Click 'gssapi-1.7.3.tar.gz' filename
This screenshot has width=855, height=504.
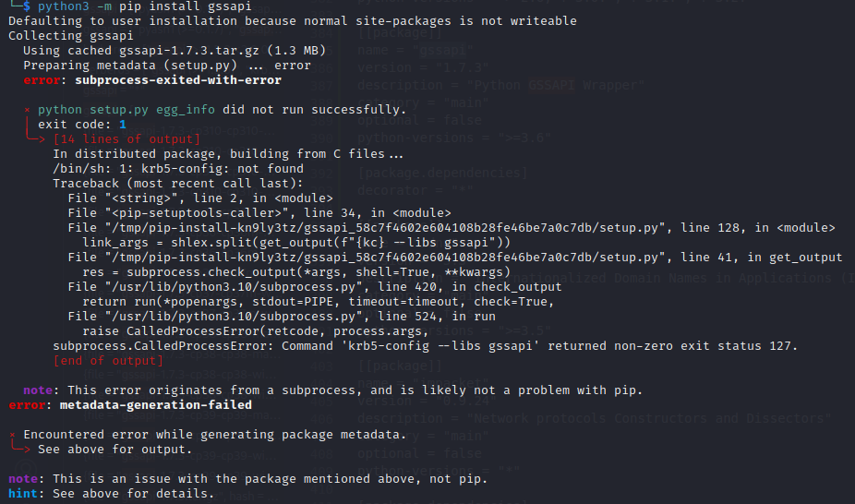pyautogui.click(x=188, y=51)
